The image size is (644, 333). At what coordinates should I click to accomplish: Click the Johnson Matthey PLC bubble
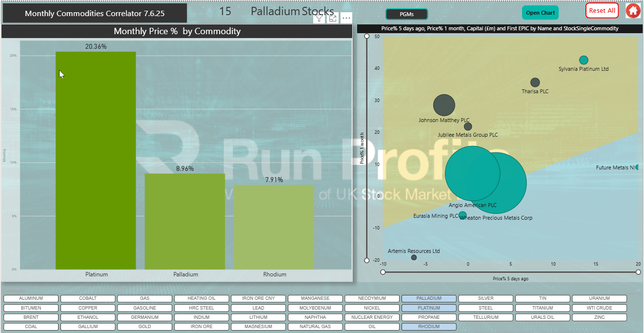pos(444,105)
